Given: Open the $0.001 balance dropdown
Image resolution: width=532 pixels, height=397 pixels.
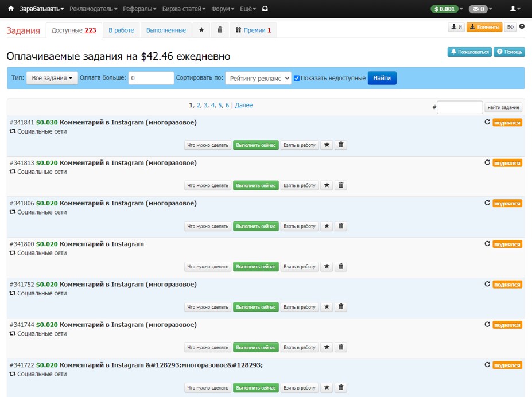Looking at the screenshot, I should [x=446, y=9].
